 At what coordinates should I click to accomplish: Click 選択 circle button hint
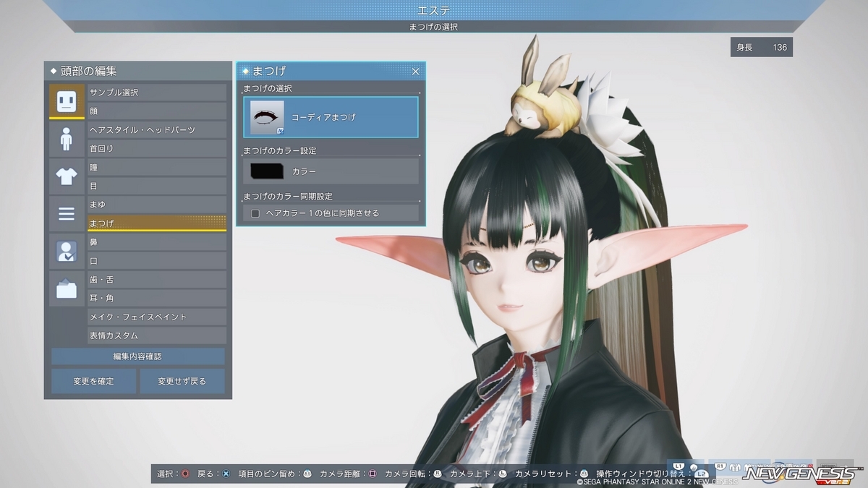click(186, 474)
